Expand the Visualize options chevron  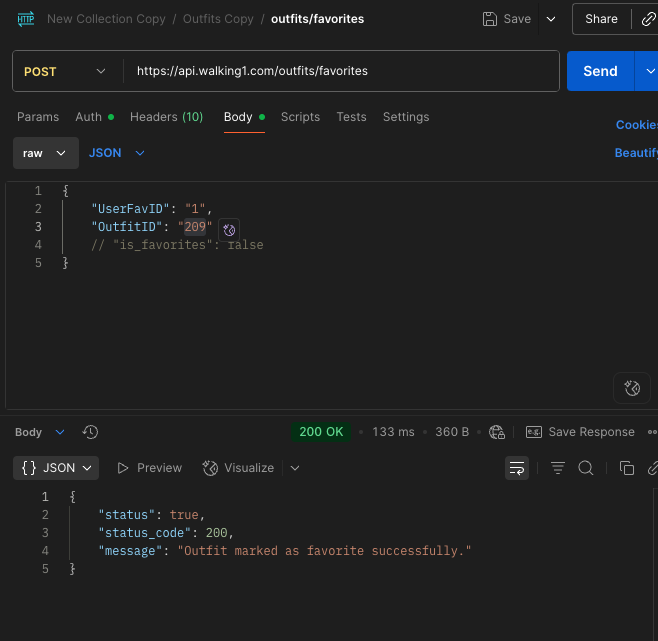tap(295, 468)
